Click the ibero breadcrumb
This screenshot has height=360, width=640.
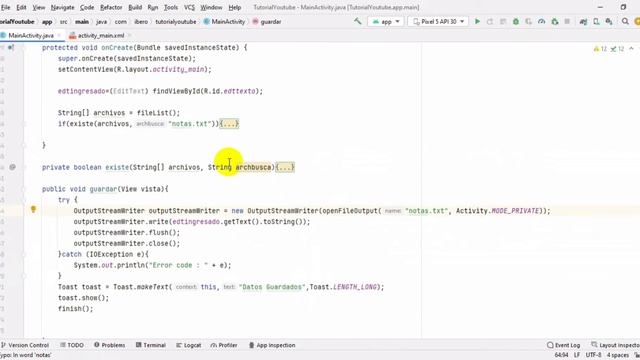(141, 22)
